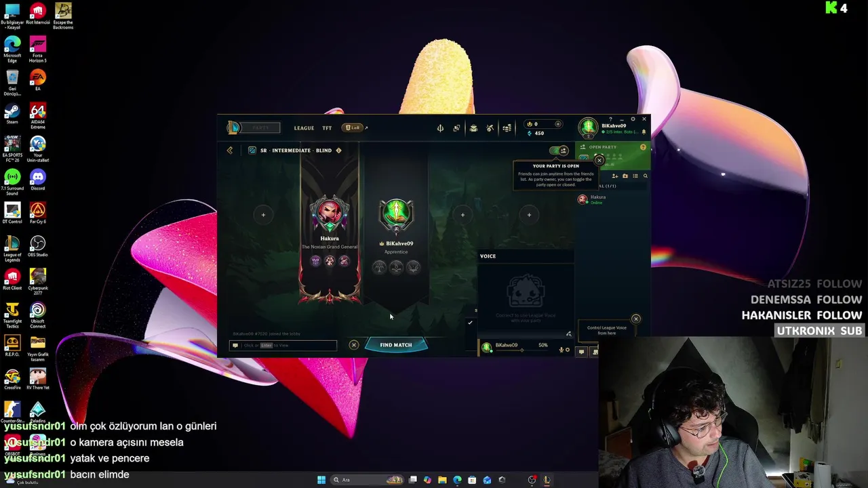Open the Collection backpack icon
This screenshot has height=488, width=868.
473,128
